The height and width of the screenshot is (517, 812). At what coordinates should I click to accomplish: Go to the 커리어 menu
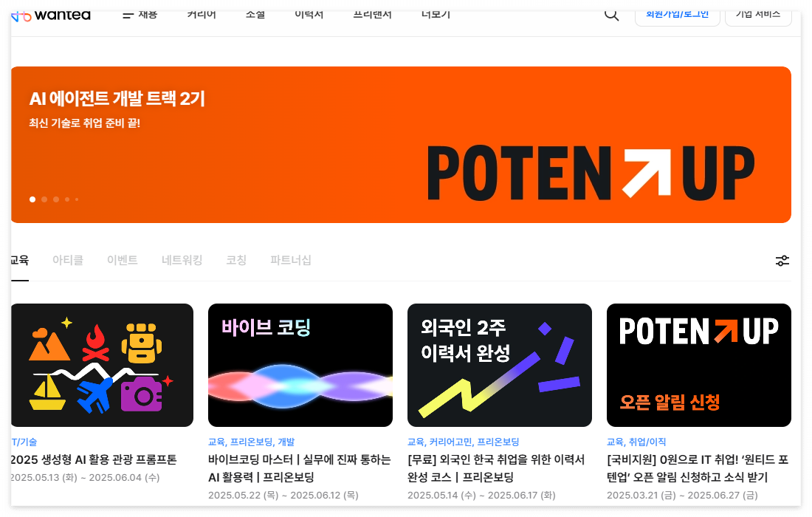(202, 15)
